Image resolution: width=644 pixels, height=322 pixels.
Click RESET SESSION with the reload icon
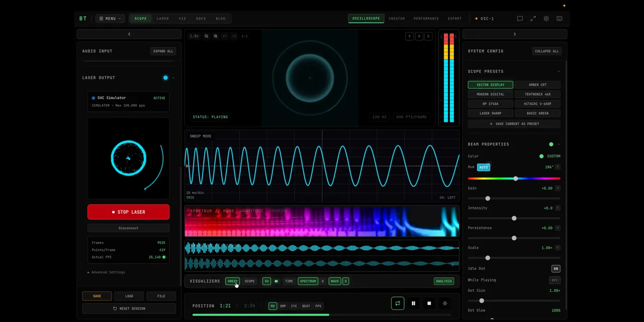click(129, 308)
